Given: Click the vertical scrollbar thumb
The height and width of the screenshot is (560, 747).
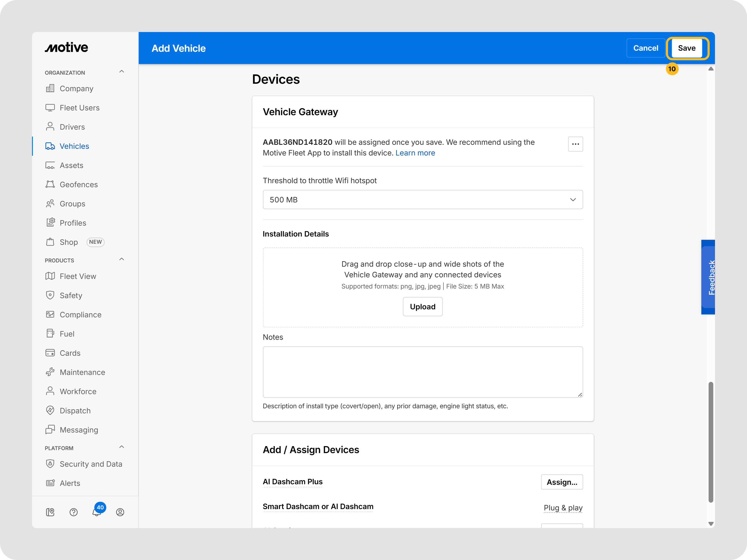Looking at the screenshot, I should click(x=710, y=442).
